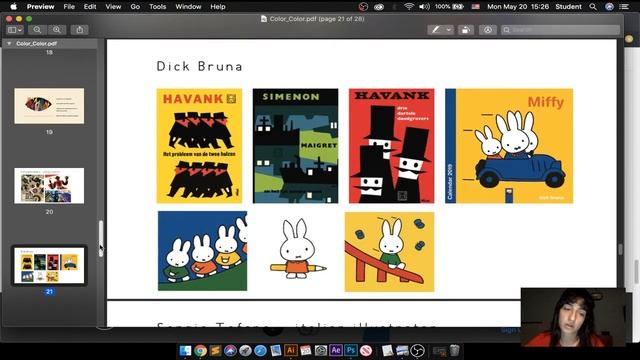
Task: Launch Launchpad rocket icon in Dock
Action: pos(246,351)
